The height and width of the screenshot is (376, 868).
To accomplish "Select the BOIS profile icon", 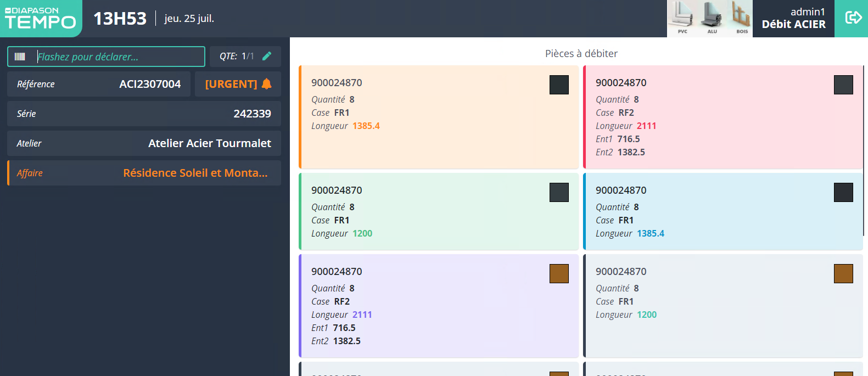I will coord(741,18).
